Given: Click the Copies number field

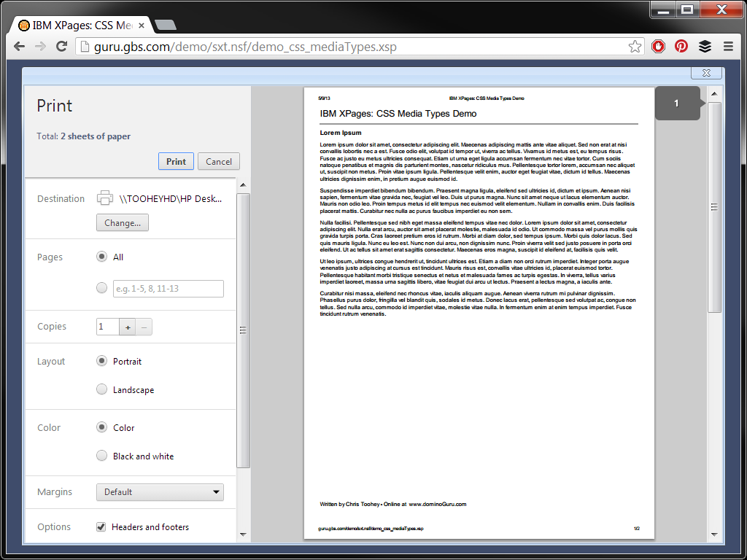Looking at the screenshot, I should [108, 327].
